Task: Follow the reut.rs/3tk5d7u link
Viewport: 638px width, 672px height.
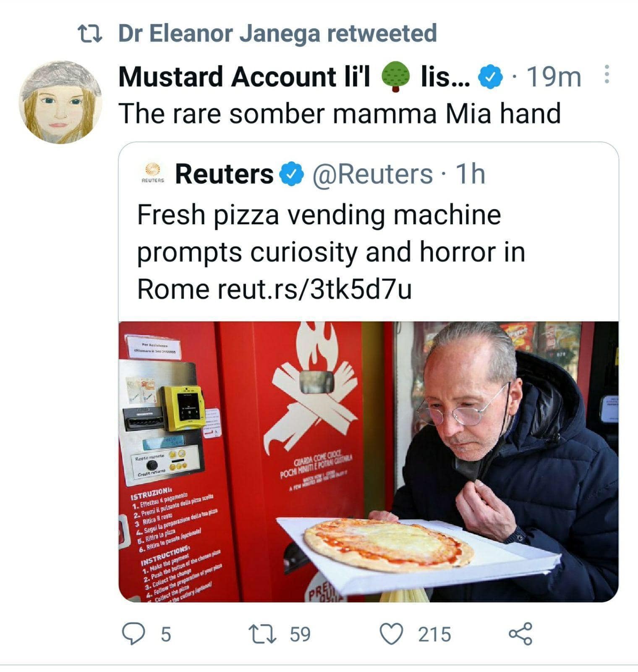Action: (x=314, y=289)
